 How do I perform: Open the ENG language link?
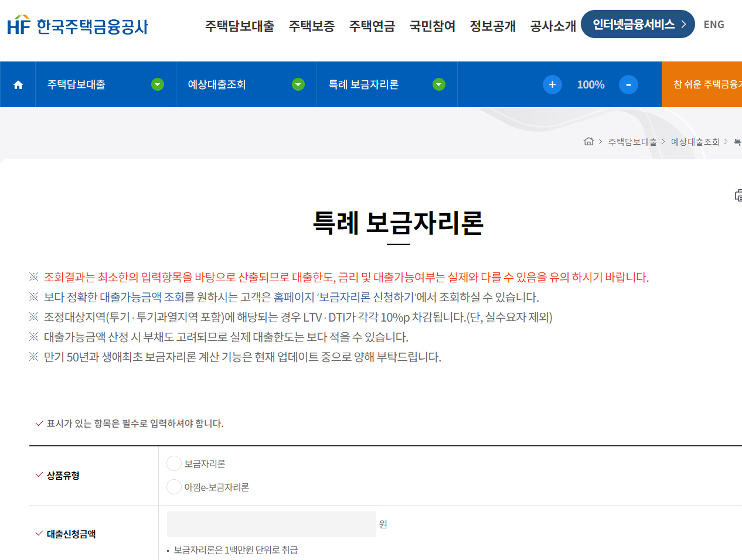tap(714, 25)
